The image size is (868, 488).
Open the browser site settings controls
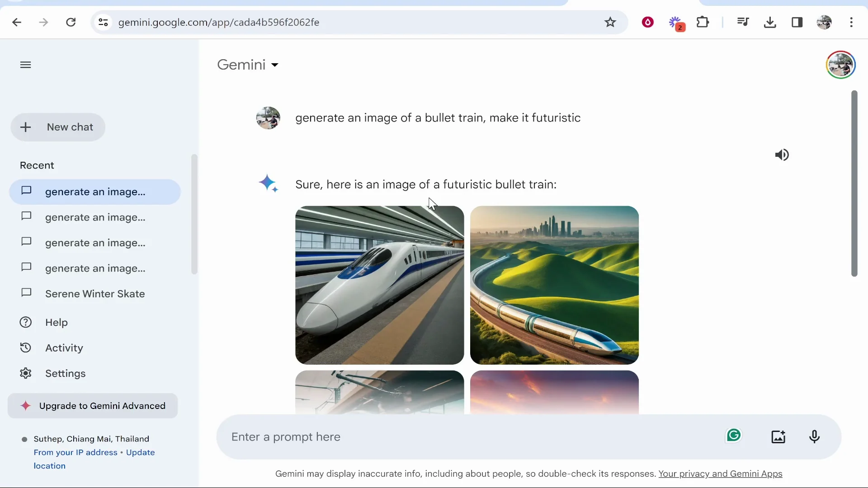pyautogui.click(x=103, y=22)
